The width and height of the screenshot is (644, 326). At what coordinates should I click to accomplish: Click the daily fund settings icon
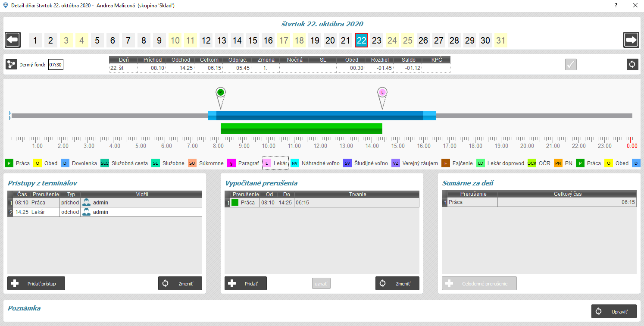[x=11, y=65]
